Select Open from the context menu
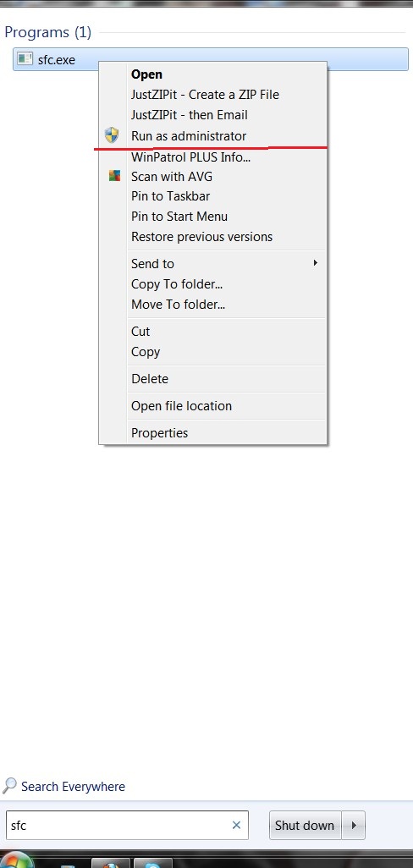 pyautogui.click(x=146, y=74)
